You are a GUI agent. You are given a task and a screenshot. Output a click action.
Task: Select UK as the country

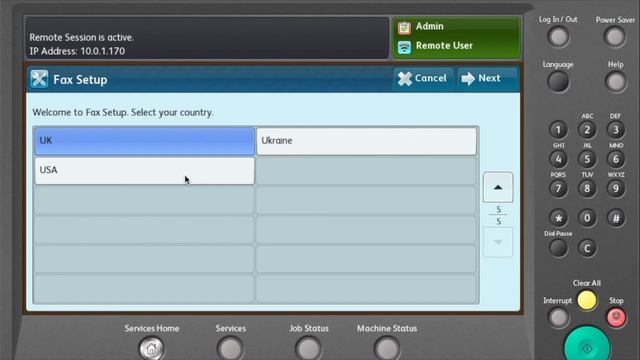coord(144,141)
